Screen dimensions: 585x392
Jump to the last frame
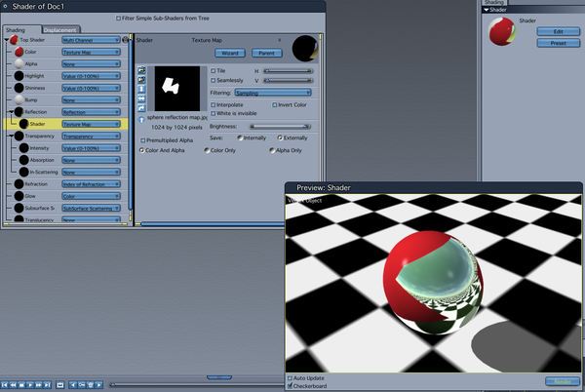(x=48, y=384)
